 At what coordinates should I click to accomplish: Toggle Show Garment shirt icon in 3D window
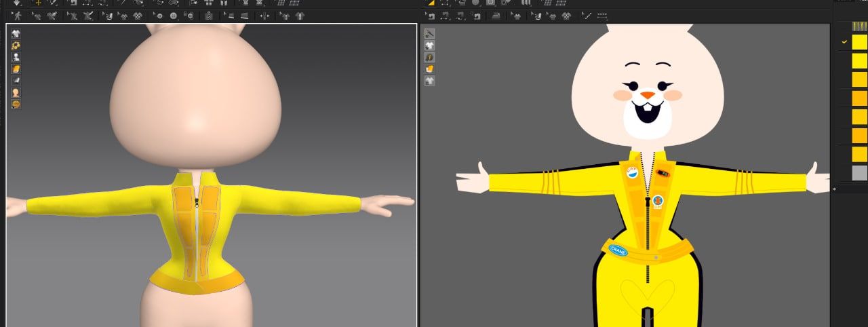(16, 33)
